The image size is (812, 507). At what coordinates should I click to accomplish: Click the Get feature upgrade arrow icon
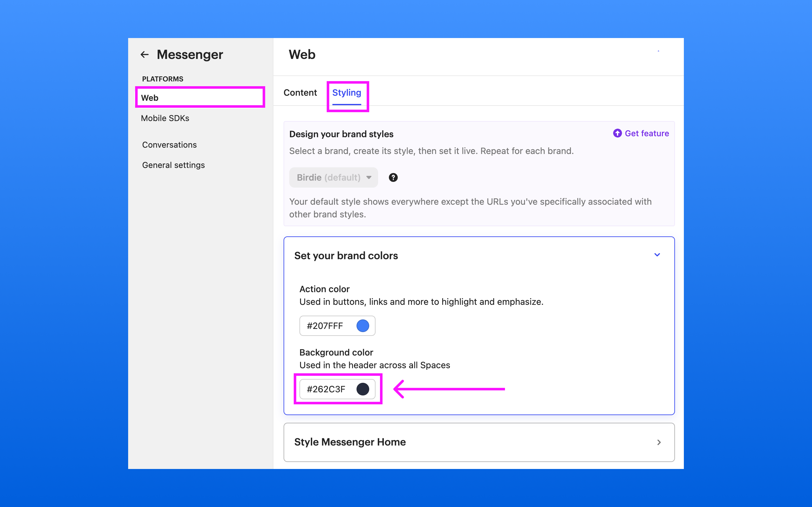click(617, 133)
